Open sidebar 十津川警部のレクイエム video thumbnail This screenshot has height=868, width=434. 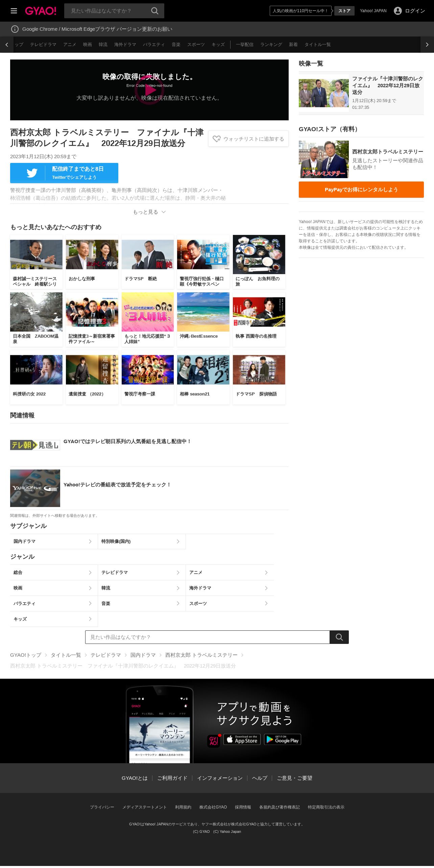324,93
